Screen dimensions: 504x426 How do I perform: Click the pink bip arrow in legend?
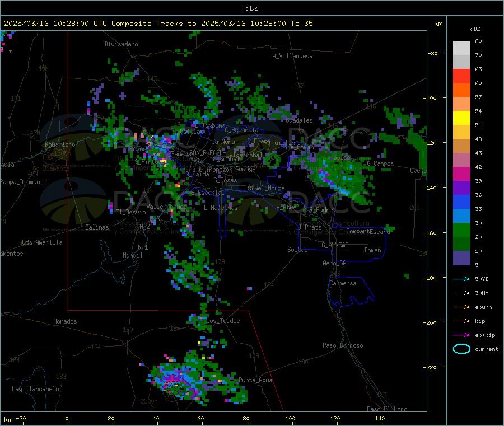point(461,321)
